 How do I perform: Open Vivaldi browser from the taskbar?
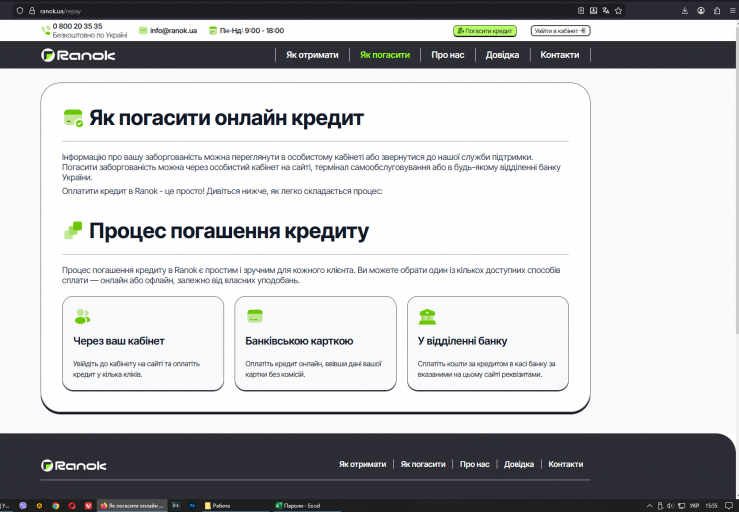tap(88, 505)
